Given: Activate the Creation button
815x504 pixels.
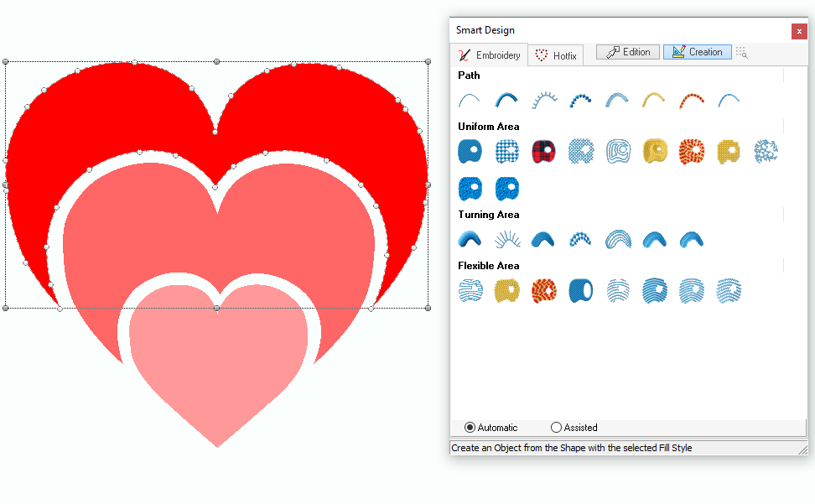Looking at the screenshot, I should coord(697,52).
